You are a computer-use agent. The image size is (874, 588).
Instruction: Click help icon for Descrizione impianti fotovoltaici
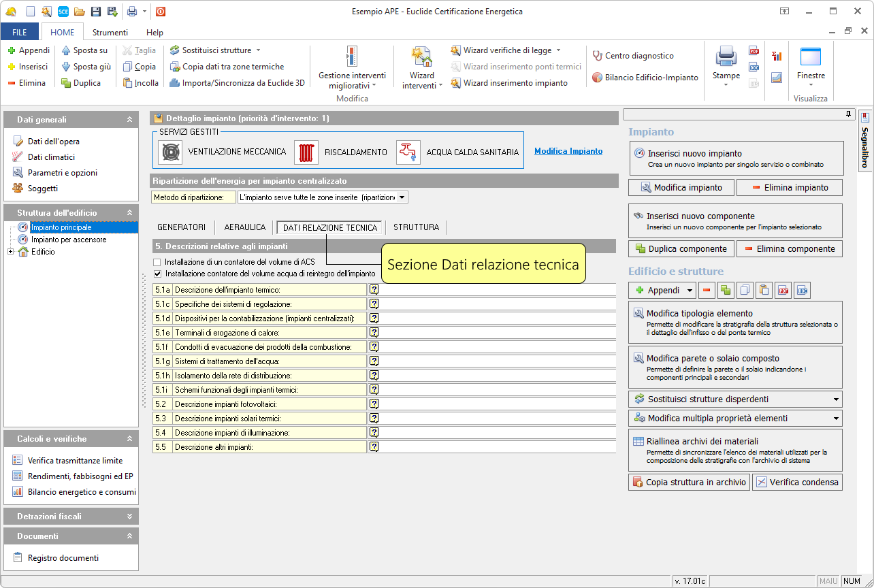374,404
